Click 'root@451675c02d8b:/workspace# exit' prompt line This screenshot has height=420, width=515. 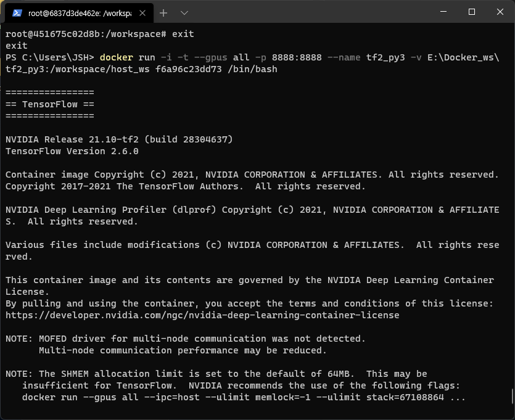click(100, 34)
